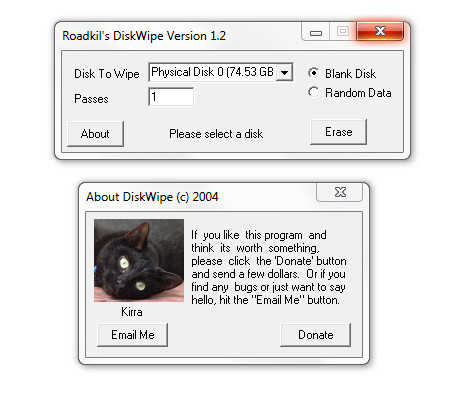
Task: Select the Blank Disk radio option
Action: pyautogui.click(x=313, y=73)
